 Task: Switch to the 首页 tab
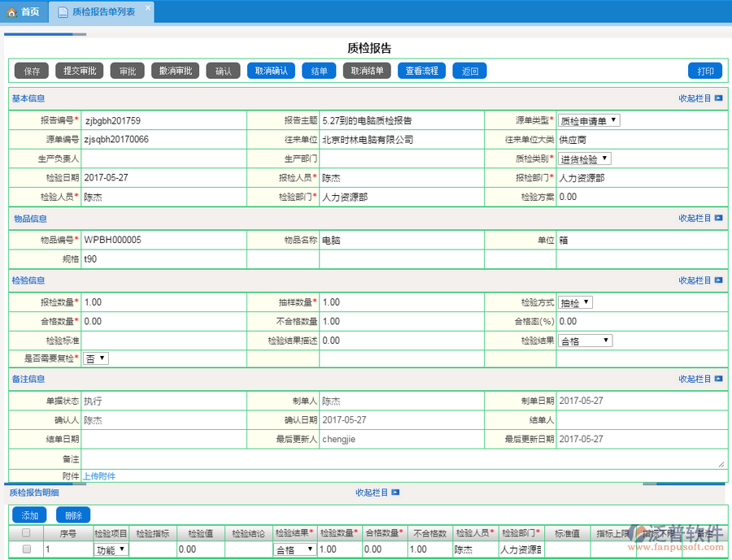pyautogui.click(x=24, y=12)
